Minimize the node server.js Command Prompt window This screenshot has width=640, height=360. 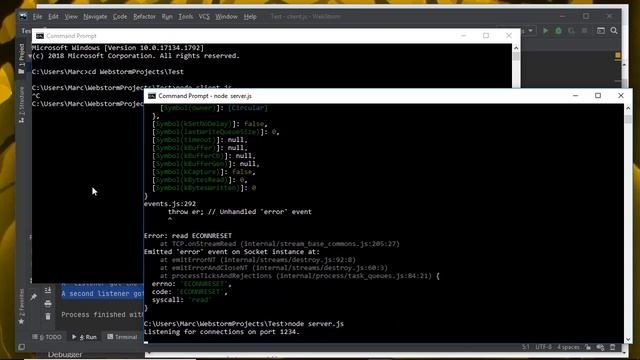pyautogui.click(x=576, y=96)
